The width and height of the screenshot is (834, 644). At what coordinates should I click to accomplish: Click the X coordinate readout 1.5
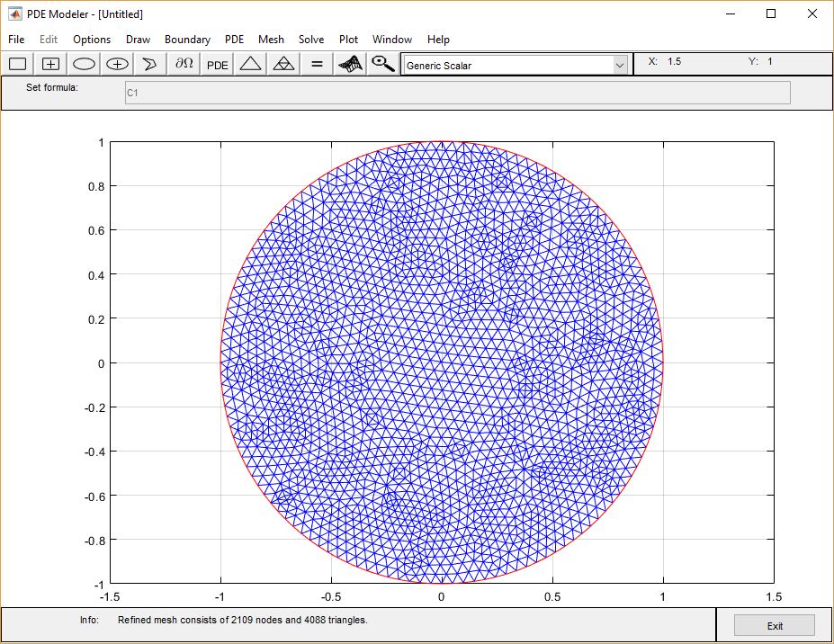pos(675,62)
